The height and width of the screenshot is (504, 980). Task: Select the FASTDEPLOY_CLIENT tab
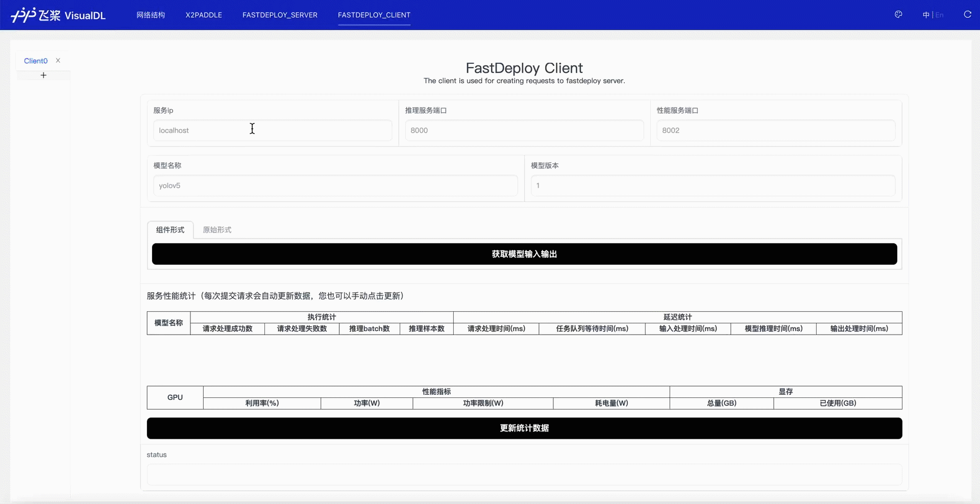coord(374,15)
